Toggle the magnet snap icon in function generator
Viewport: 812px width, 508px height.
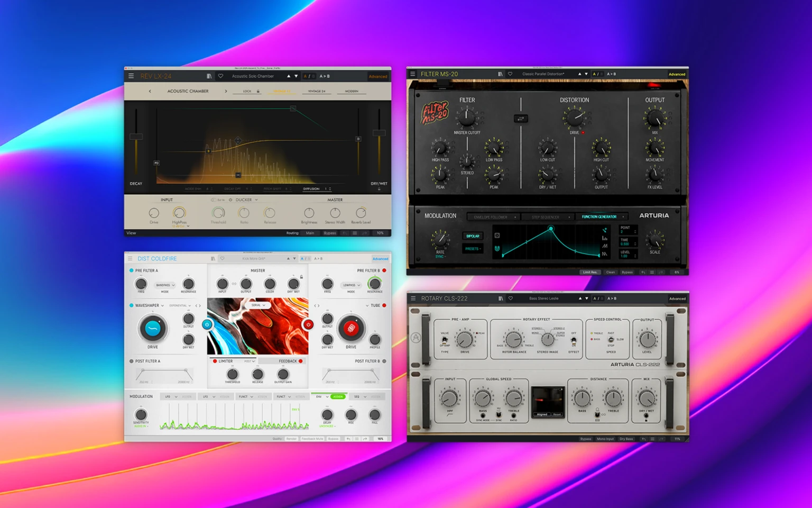[497, 248]
